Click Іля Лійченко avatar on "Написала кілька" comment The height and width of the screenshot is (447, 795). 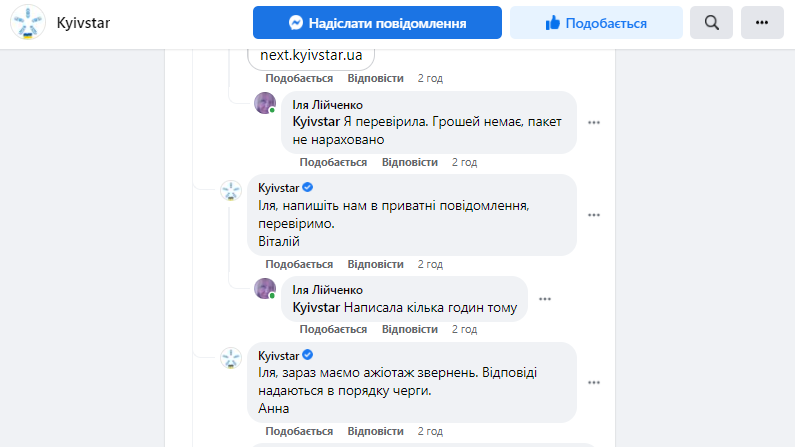[x=265, y=288]
